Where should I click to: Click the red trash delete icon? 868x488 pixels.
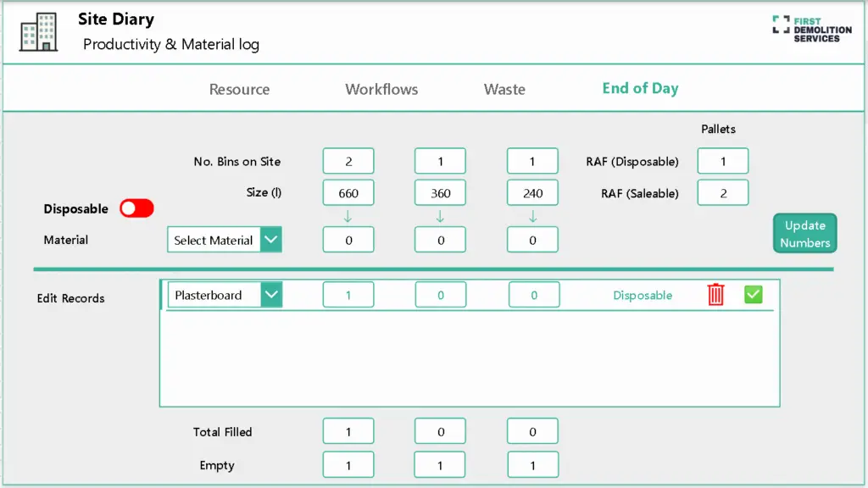pyautogui.click(x=716, y=295)
